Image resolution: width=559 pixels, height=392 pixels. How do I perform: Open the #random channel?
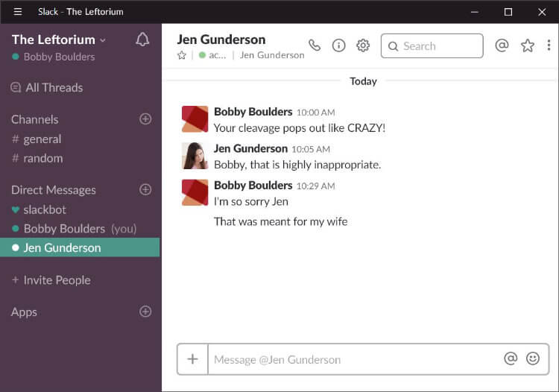tap(37, 158)
